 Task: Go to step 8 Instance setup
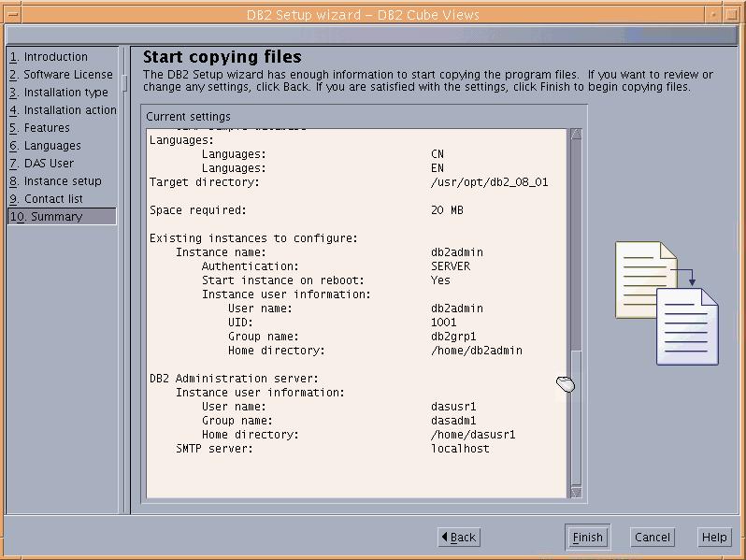tap(55, 181)
